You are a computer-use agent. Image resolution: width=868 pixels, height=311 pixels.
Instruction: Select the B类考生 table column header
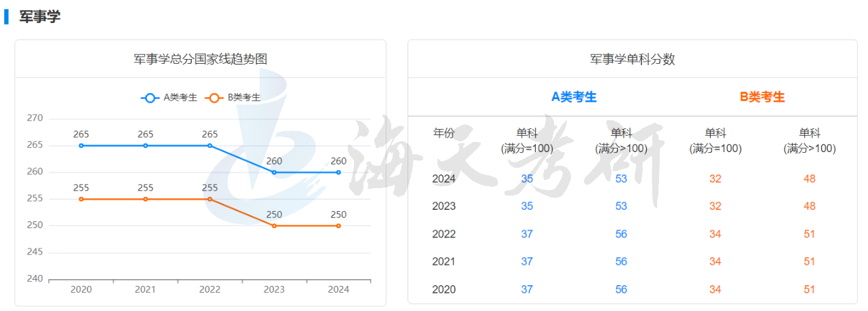tap(762, 97)
